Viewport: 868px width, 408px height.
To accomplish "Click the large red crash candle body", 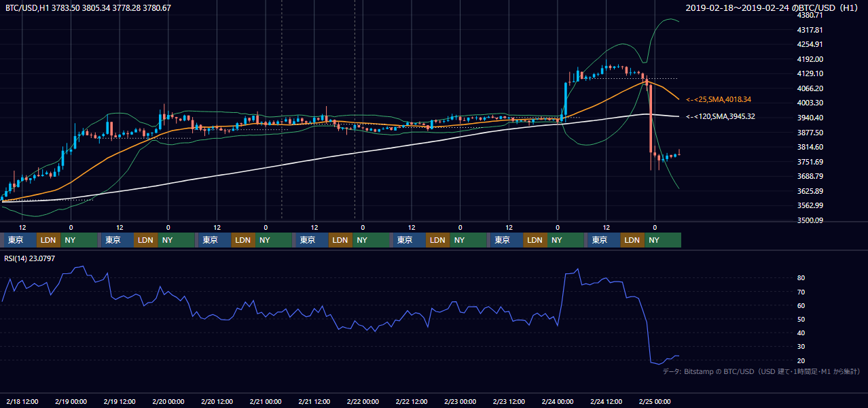I will pos(651,119).
